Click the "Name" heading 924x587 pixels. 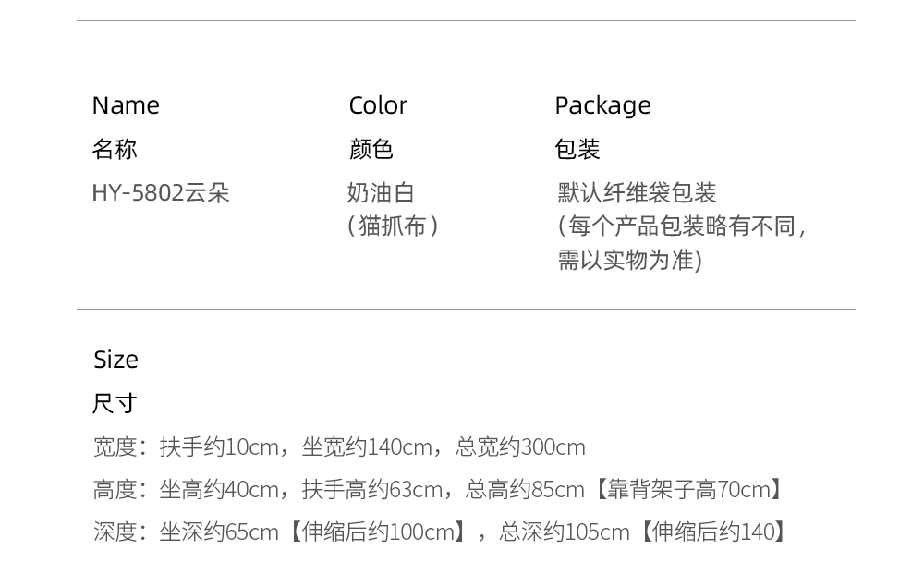(x=126, y=105)
